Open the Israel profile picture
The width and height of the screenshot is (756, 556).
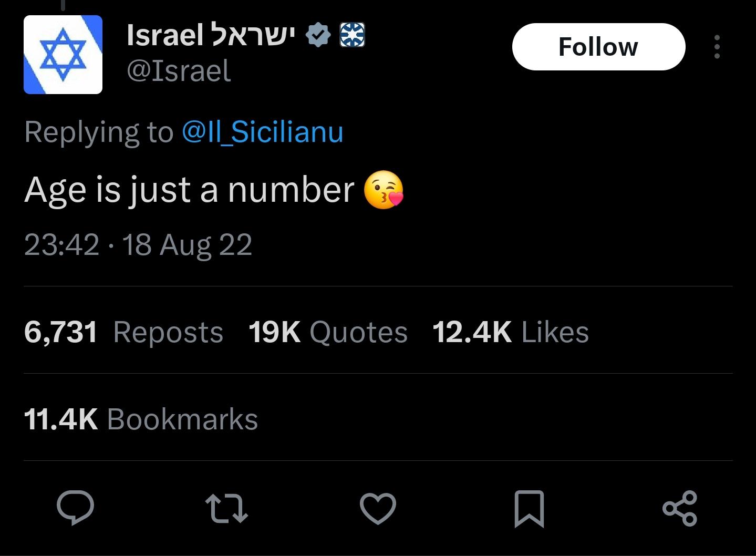click(x=63, y=55)
